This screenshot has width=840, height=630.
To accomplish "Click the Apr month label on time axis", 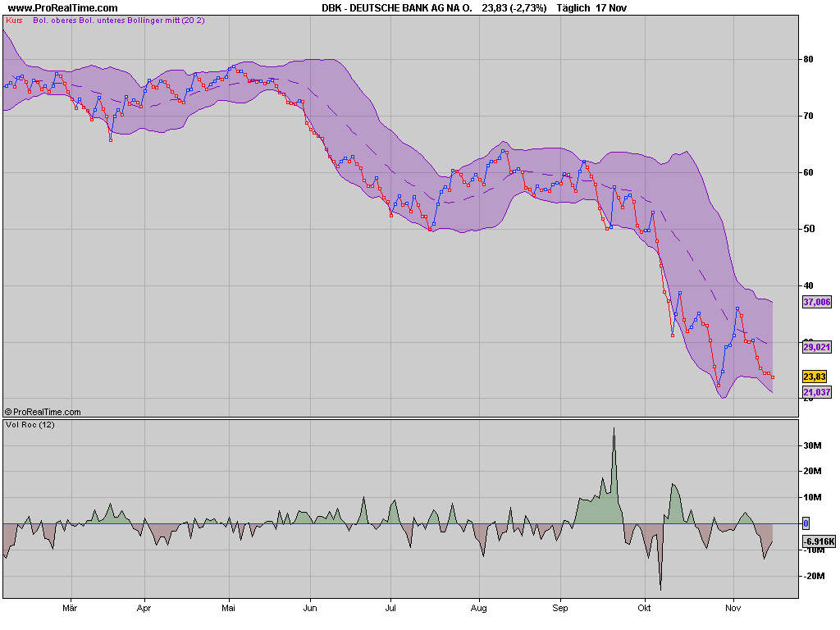I will pyautogui.click(x=144, y=608).
